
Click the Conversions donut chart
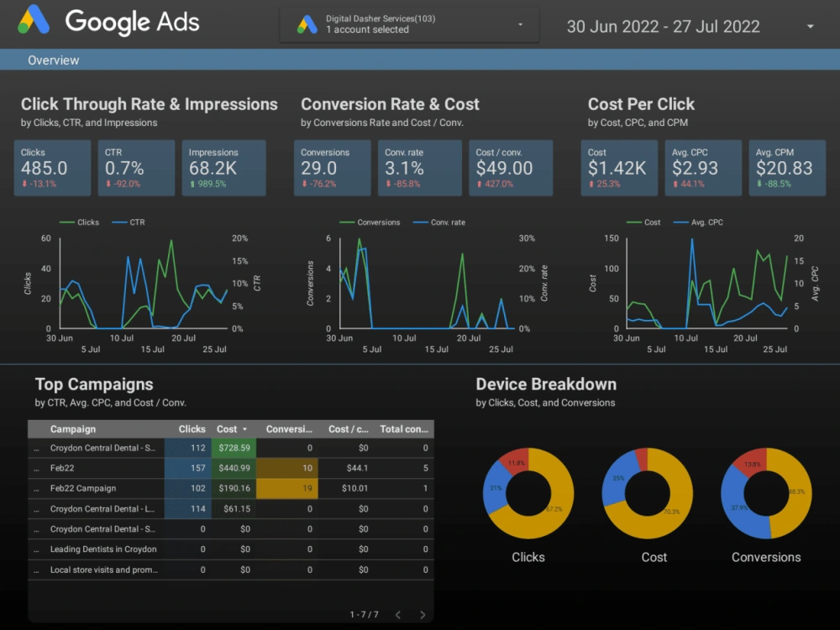click(766, 493)
